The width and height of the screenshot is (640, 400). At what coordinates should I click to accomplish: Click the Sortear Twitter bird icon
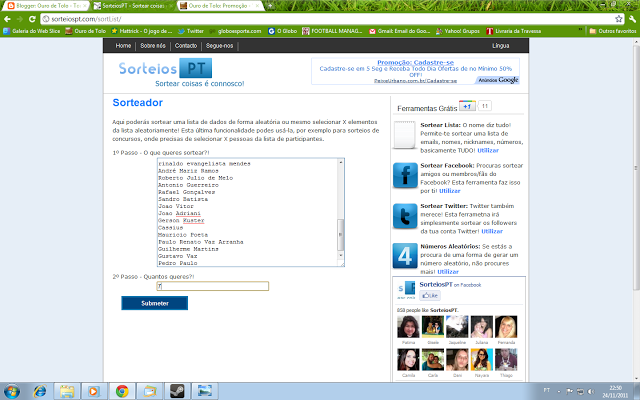coord(406,217)
